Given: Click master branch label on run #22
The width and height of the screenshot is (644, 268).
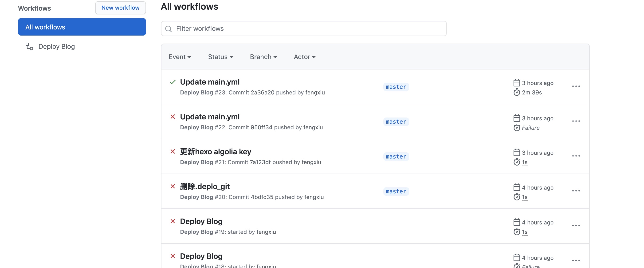Looking at the screenshot, I should 396,122.
